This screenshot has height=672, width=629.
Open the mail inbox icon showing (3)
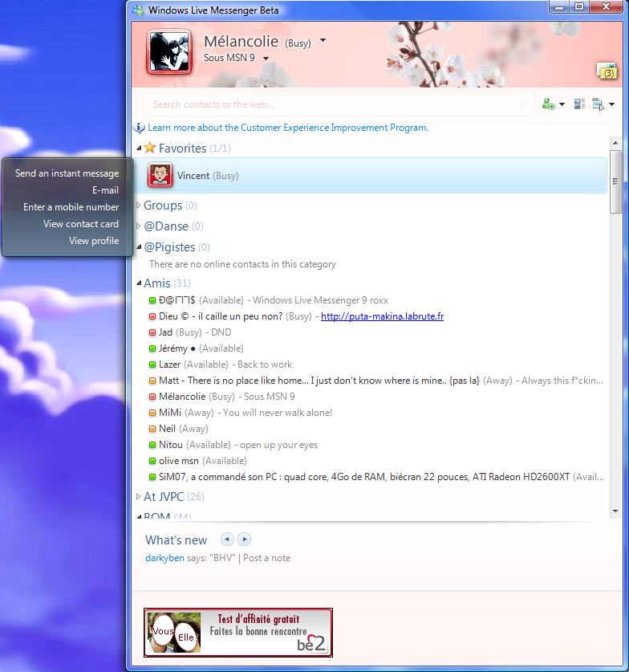coord(607,71)
